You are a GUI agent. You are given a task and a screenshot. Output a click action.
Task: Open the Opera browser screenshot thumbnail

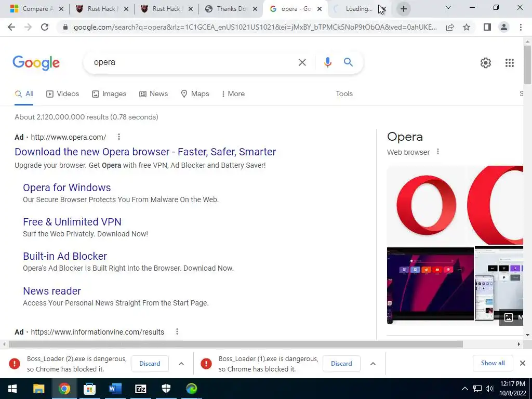click(431, 284)
